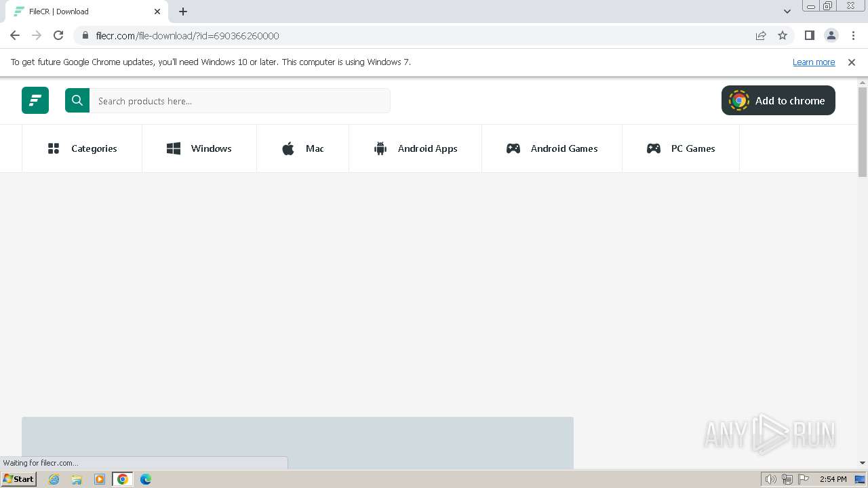Click the Learn more link

(x=814, y=62)
